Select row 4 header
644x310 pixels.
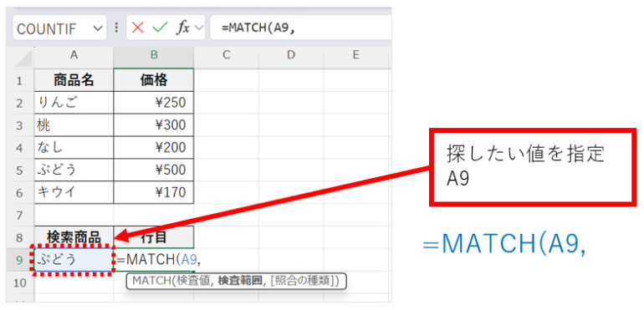click(x=20, y=147)
